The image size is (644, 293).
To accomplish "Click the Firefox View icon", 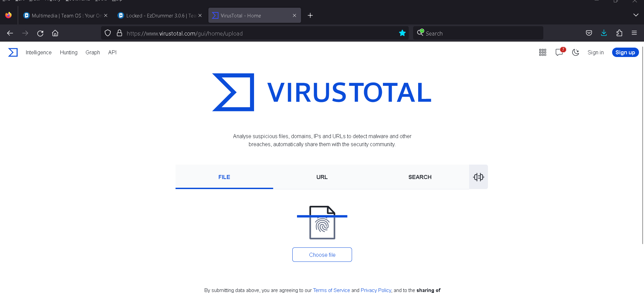I will point(8,15).
